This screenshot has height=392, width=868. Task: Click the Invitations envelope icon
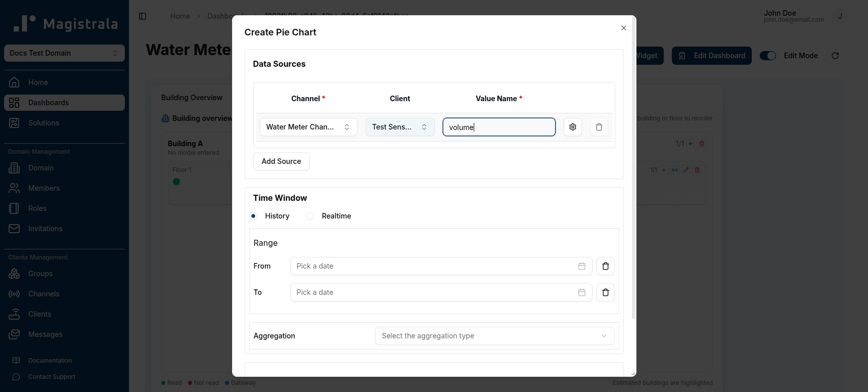point(14,229)
